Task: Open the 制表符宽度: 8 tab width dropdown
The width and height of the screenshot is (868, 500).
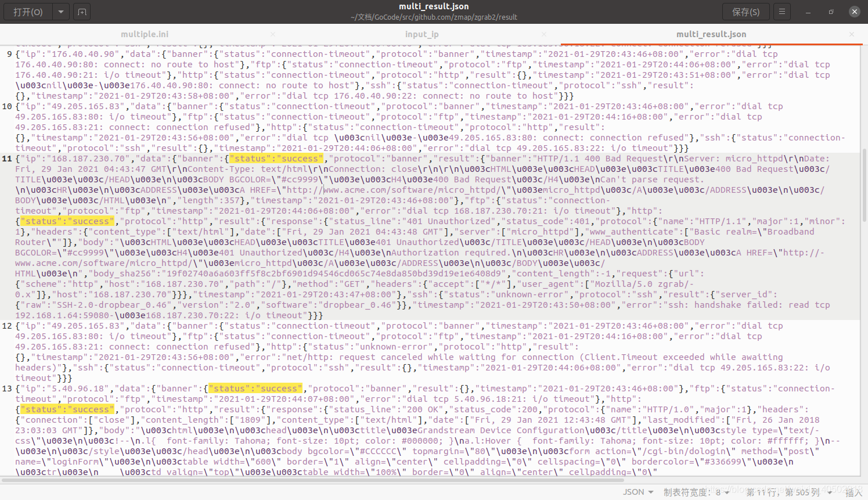Action: coord(696,492)
